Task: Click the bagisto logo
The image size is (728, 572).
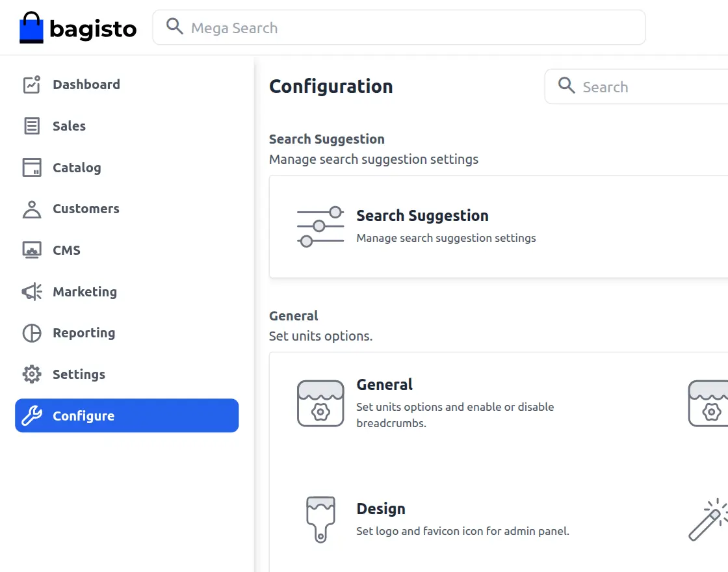Action: tap(78, 28)
